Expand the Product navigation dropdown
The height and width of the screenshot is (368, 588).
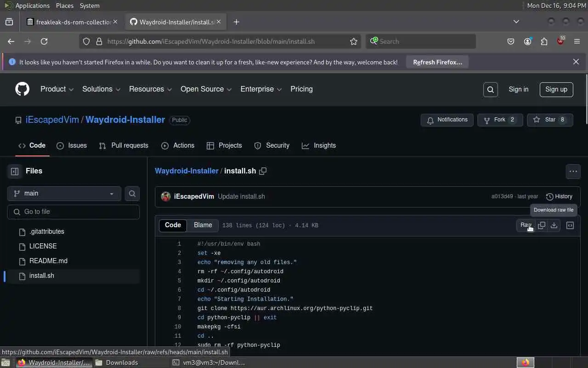[x=57, y=89]
